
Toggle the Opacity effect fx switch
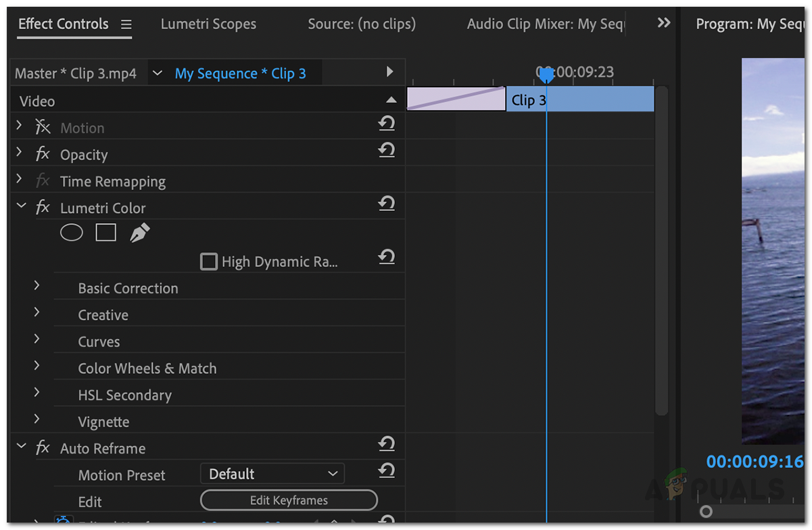point(43,154)
